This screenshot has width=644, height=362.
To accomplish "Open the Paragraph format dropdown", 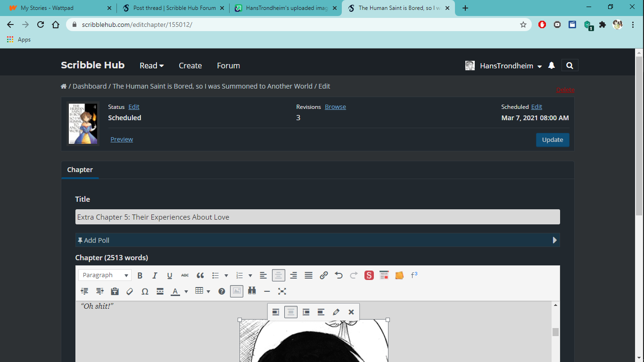I will click(x=105, y=275).
